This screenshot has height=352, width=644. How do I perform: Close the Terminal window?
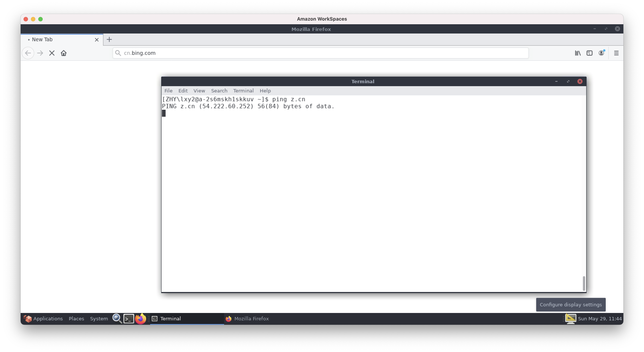pos(580,81)
